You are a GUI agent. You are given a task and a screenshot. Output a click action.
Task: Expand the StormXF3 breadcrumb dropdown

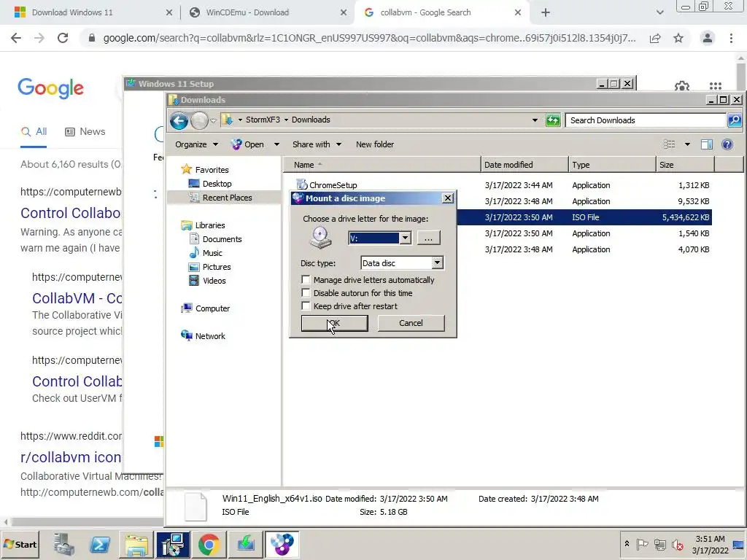tap(286, 120)
